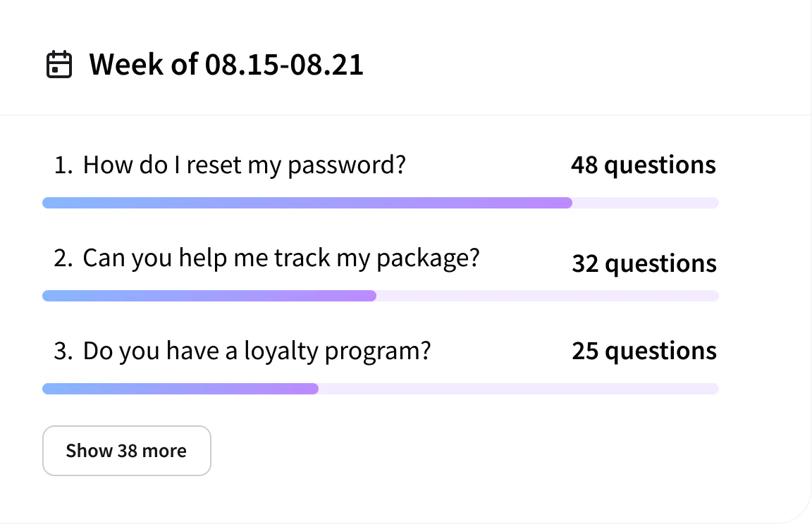This screenshot has height=524, width=812.
Task: Select the "Week of 08.15-08.21" heading
Action: [x=226, y=65]
